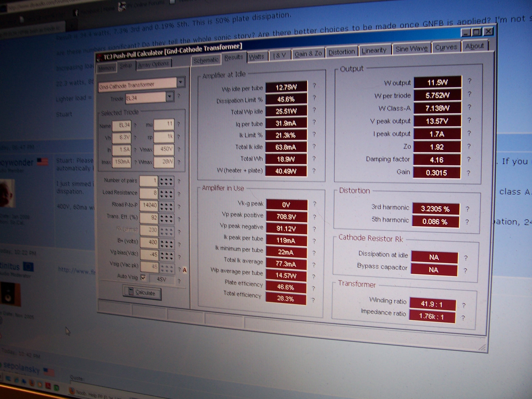Click help icon beside Auto Vsig 45V
This screenshot has height=399, width=532.
click(179, 281)
